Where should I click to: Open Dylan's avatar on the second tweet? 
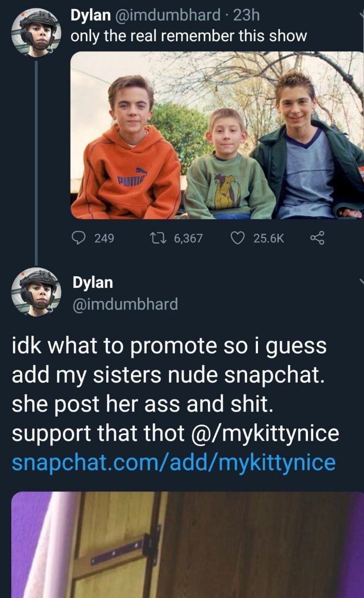[x=36, y=292]
